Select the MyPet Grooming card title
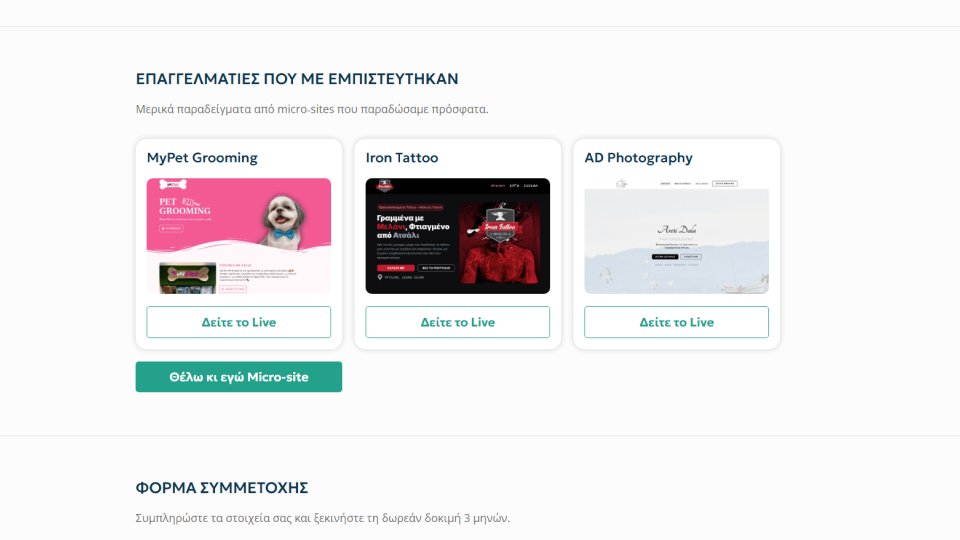960x540 pixels. pos(202,157)
